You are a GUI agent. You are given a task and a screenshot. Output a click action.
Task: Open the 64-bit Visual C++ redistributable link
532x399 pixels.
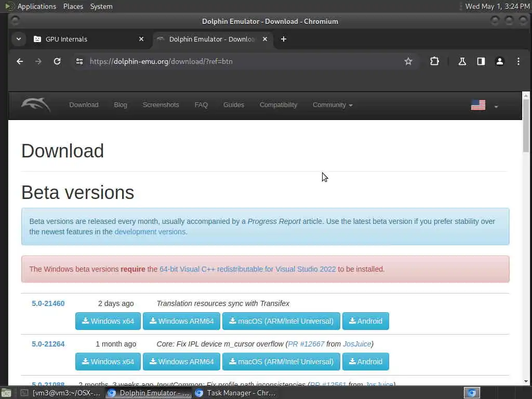pos(248,269)
